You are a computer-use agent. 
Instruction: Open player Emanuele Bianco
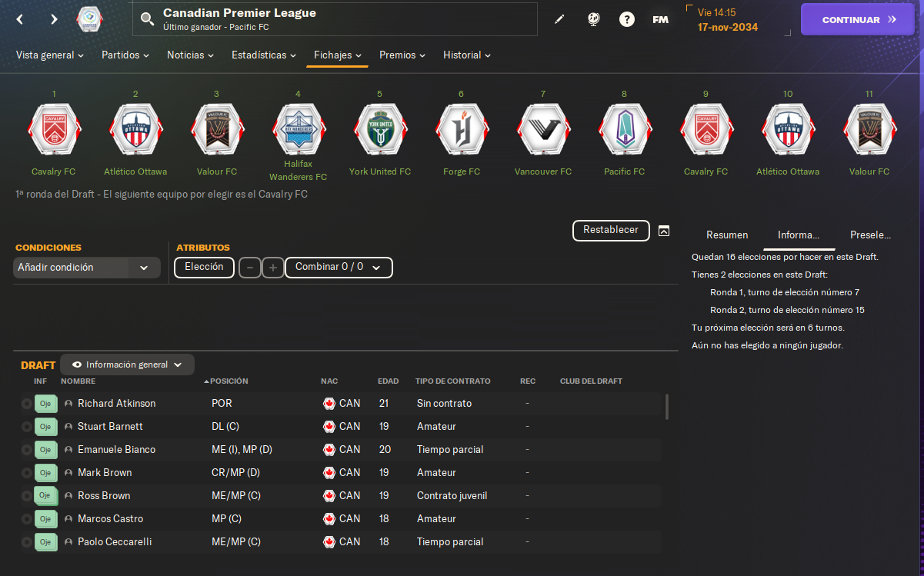click(x=116, y=449)
